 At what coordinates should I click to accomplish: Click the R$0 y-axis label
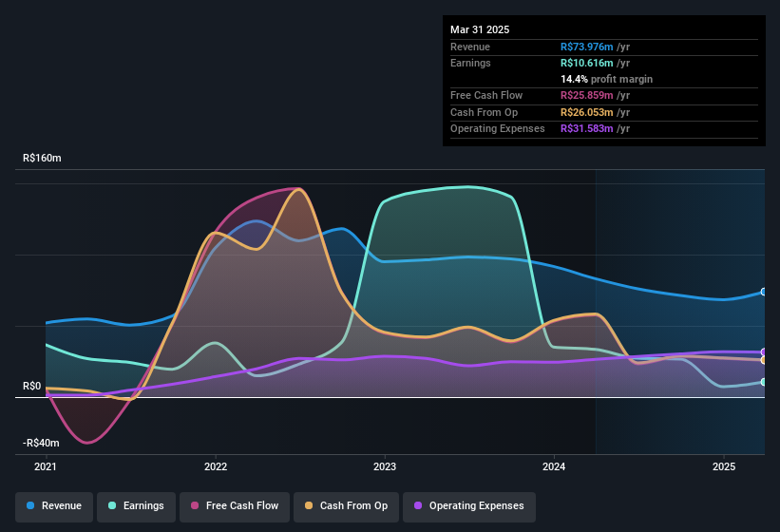point(32,387)
